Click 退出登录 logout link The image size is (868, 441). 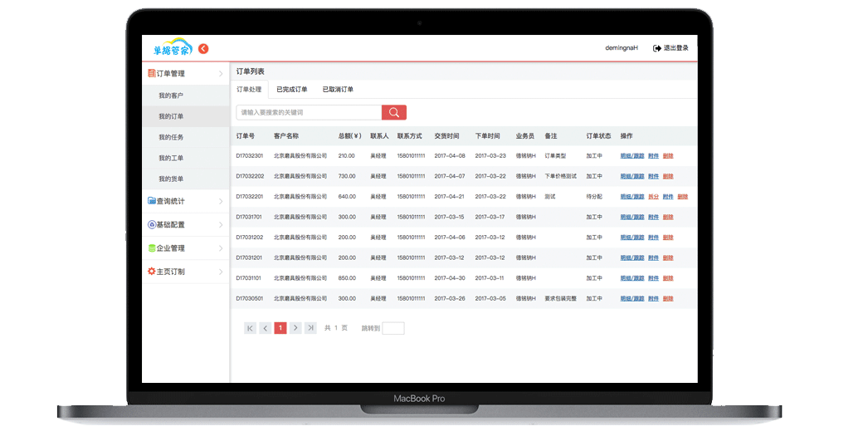pyautogui.click(x=676, y=48)
